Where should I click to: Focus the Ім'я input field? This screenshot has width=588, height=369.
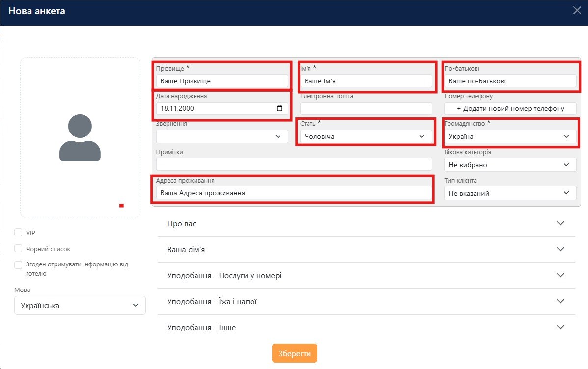point(366,81)
